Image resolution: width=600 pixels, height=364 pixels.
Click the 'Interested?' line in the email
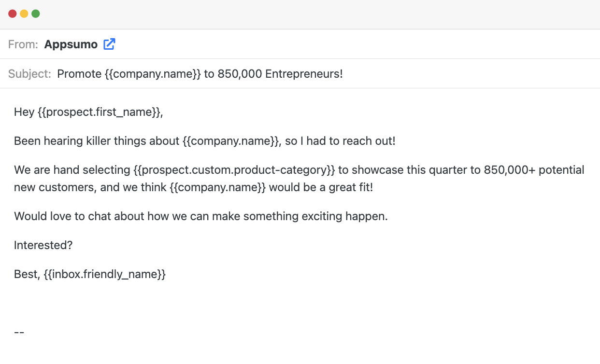coord(43,245)
